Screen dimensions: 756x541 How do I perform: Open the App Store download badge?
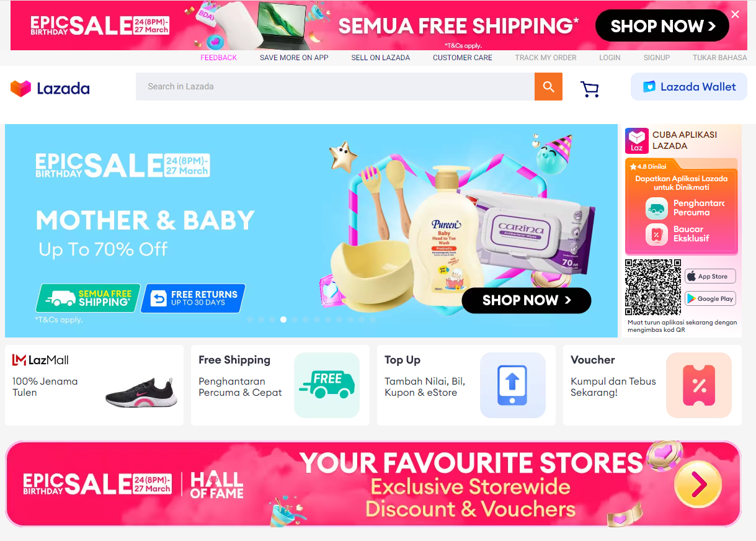pyautogui.click(x=710, y=276)
